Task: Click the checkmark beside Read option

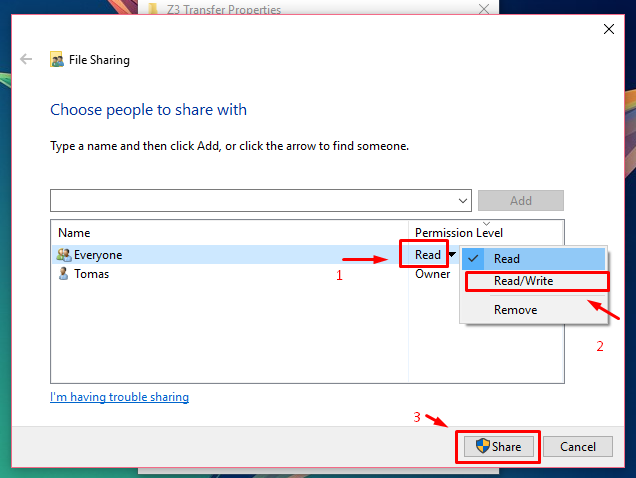Action: pyautogui.click(x=473, y=258)
